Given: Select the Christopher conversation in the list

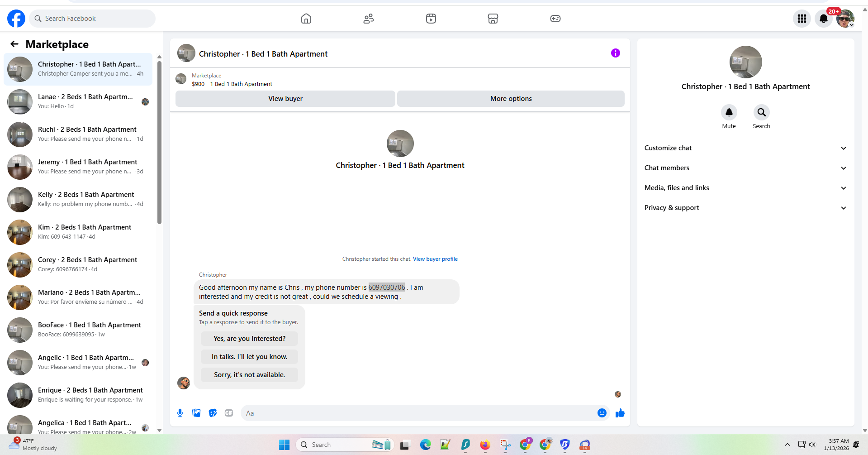Looking at the screenshot, I should (78, 69).
